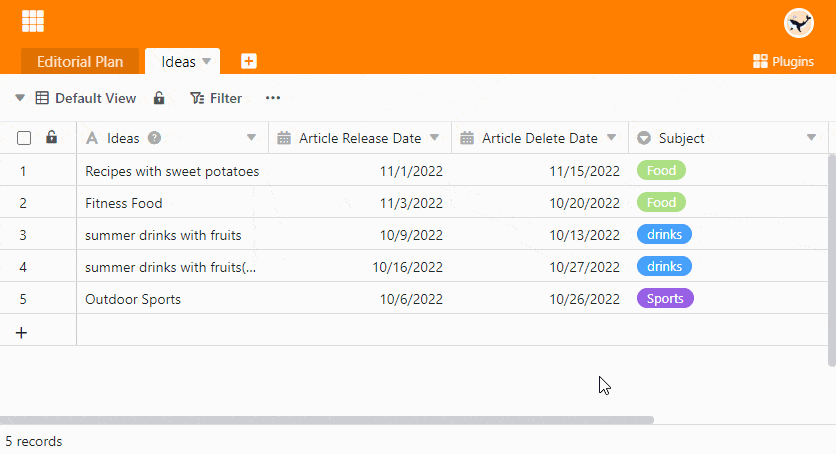836x454 pixels.
Task: Click the lock icon in header row
Action: 52,138
